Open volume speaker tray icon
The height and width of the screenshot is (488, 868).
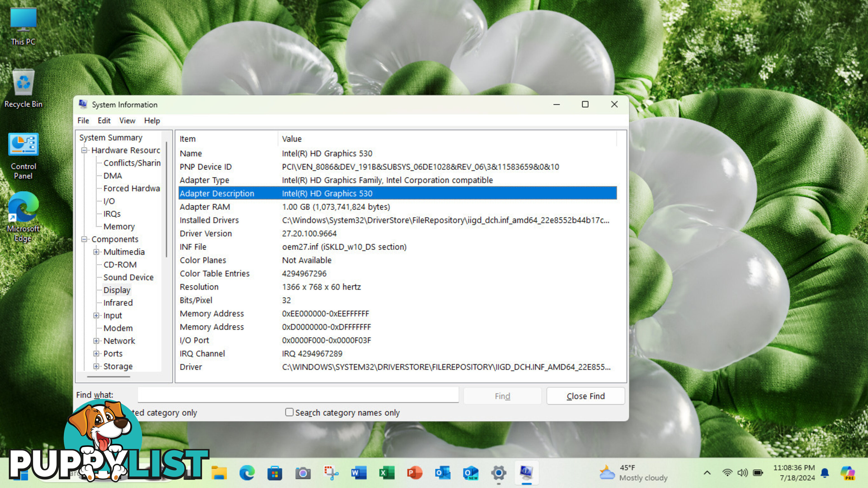(x=742, y=472)
